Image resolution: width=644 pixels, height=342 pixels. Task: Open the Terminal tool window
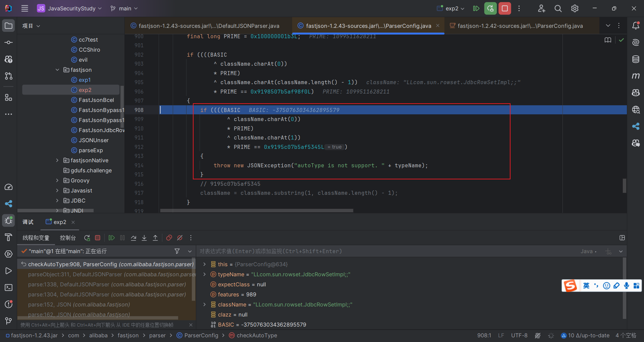pos(9,288)
